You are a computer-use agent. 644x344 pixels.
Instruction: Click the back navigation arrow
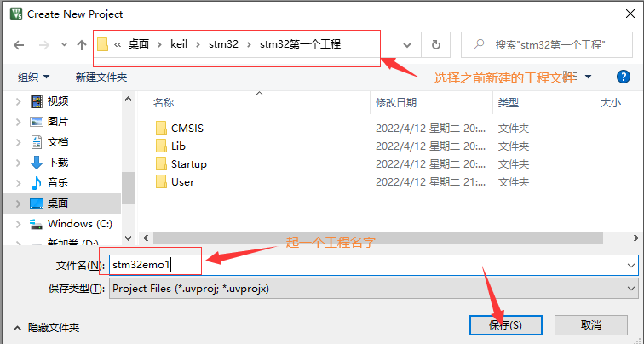point(19,44)
